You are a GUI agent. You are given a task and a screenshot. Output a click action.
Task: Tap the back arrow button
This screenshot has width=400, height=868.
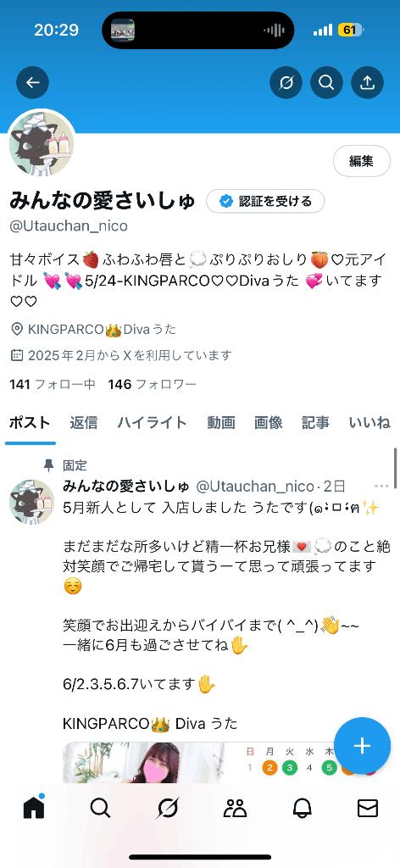pyautogui.click(x=33, y=82)
